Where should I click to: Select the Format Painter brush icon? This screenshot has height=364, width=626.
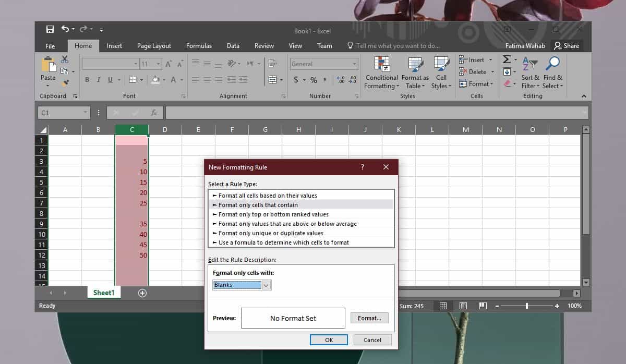(65, 82)
